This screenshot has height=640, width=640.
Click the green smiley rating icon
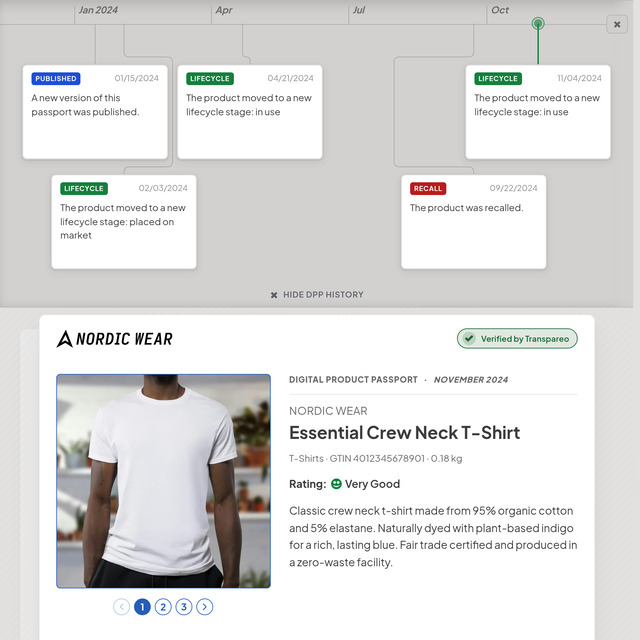(336, 484)
